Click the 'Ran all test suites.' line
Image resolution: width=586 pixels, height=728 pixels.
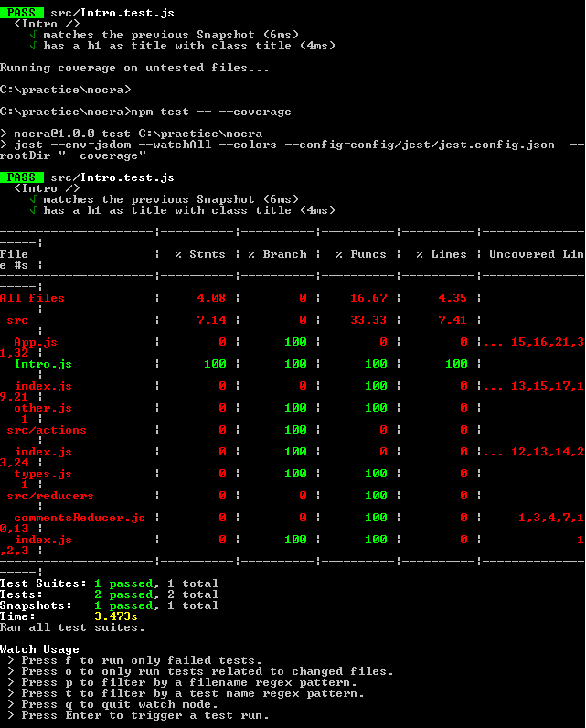(x=72, y=627)
